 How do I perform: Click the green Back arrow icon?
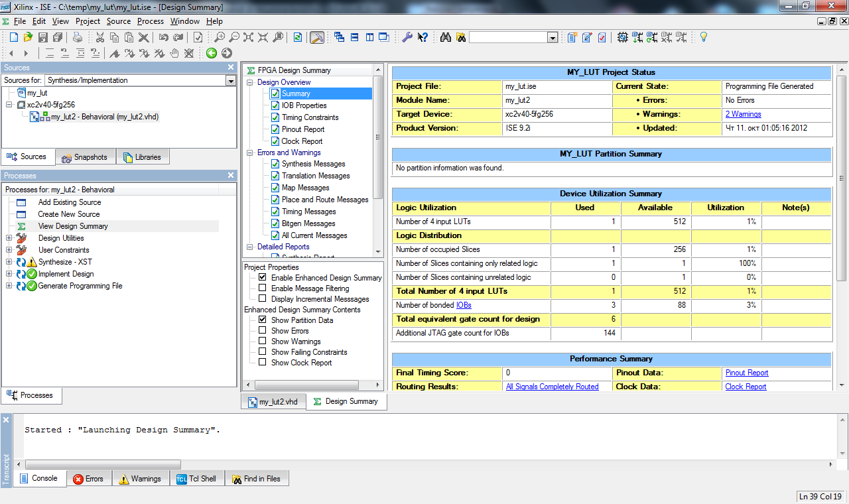point(212,53)
